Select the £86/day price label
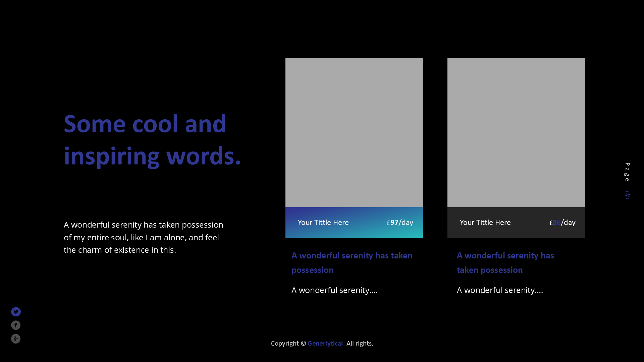The height and width of the screenshot is (362, 644). pyautogui.click(x=562, y=223)
